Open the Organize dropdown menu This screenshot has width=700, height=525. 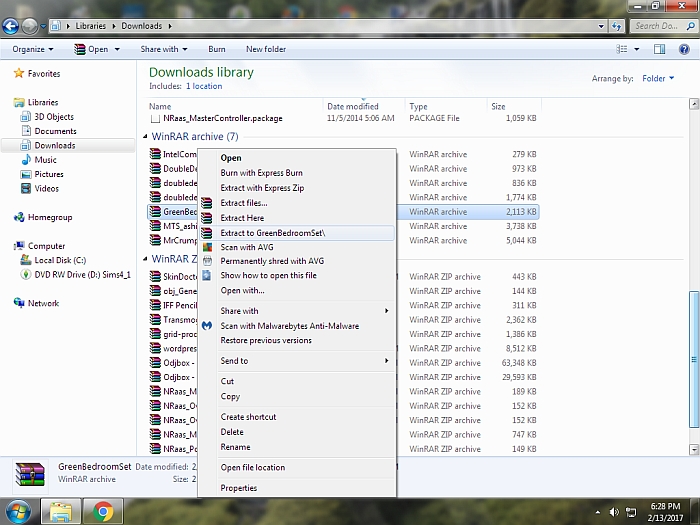(33, 49)
